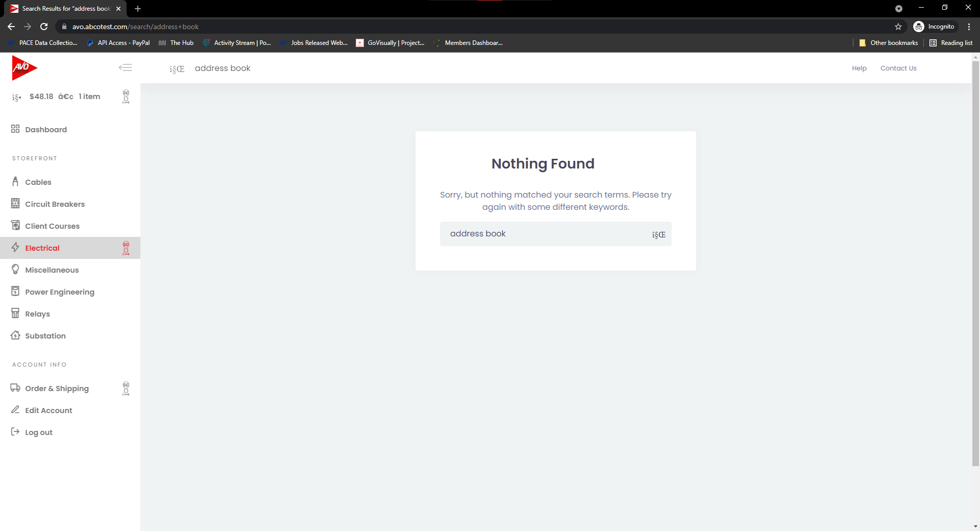Click Contact Us in header
Screen dimensions: 980x531
[898, 68]
